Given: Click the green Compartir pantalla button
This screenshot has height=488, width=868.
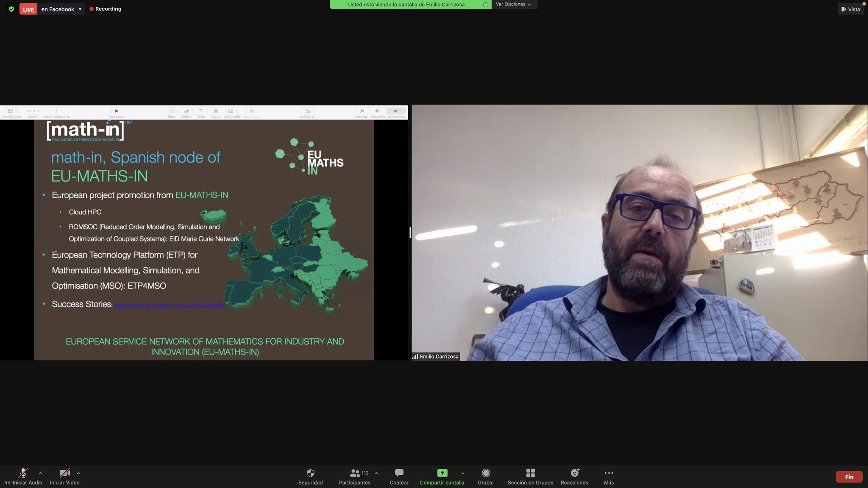Looking at the screenshot, I should (442, 477).
